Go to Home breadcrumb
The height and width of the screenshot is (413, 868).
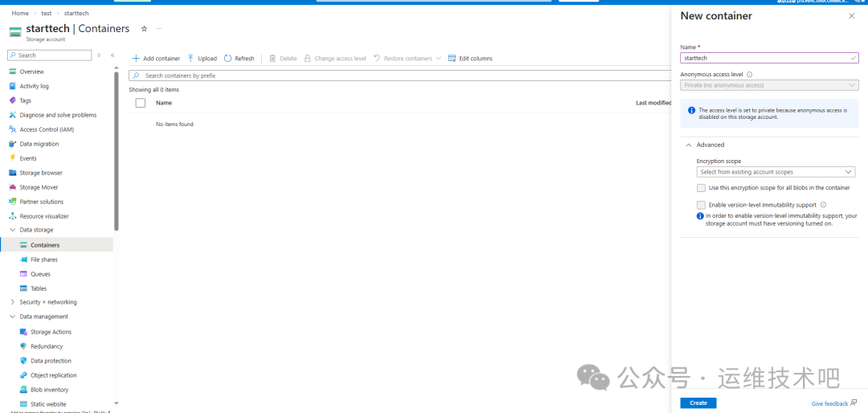(x=20, y=13)
